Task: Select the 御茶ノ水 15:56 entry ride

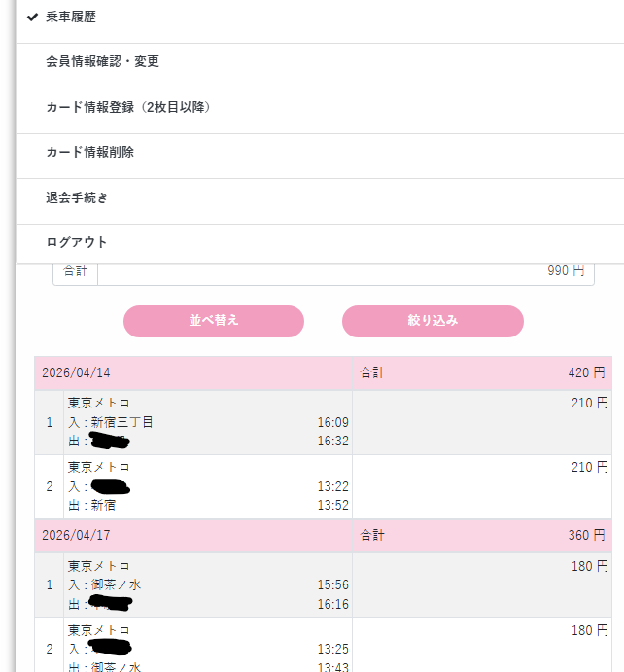Action: (x=207, y=584)
